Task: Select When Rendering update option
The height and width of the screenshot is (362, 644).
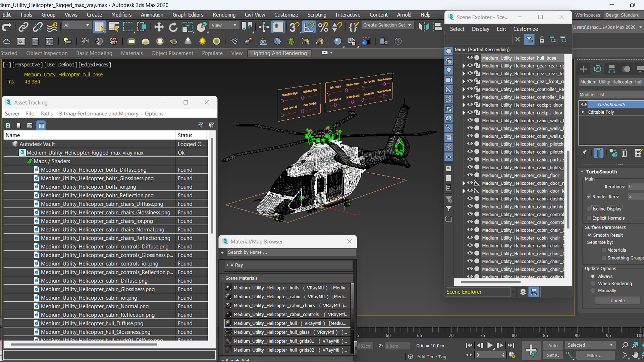Action: point(593,284)
